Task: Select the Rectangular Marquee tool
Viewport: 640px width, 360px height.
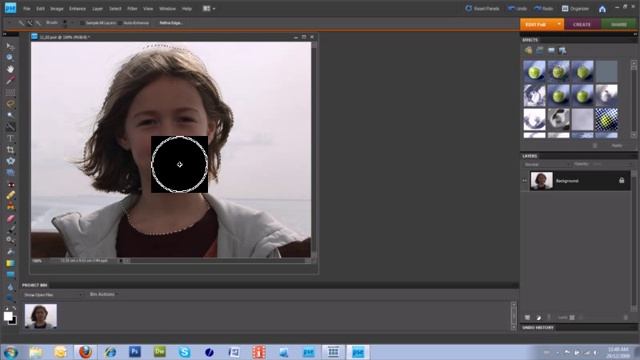Action: [10, 92]
